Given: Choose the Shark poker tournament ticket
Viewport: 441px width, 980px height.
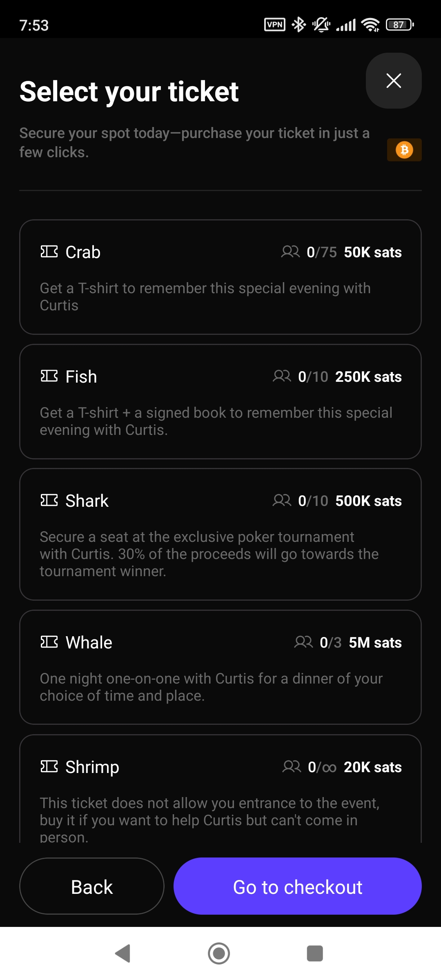Looking at the screenshot, I should coord(220,534).
